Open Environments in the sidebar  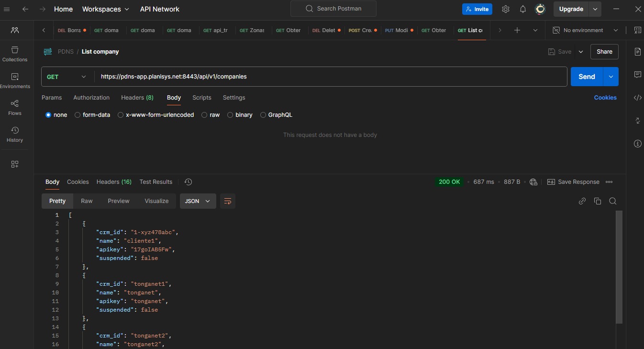tap(15, 81)
